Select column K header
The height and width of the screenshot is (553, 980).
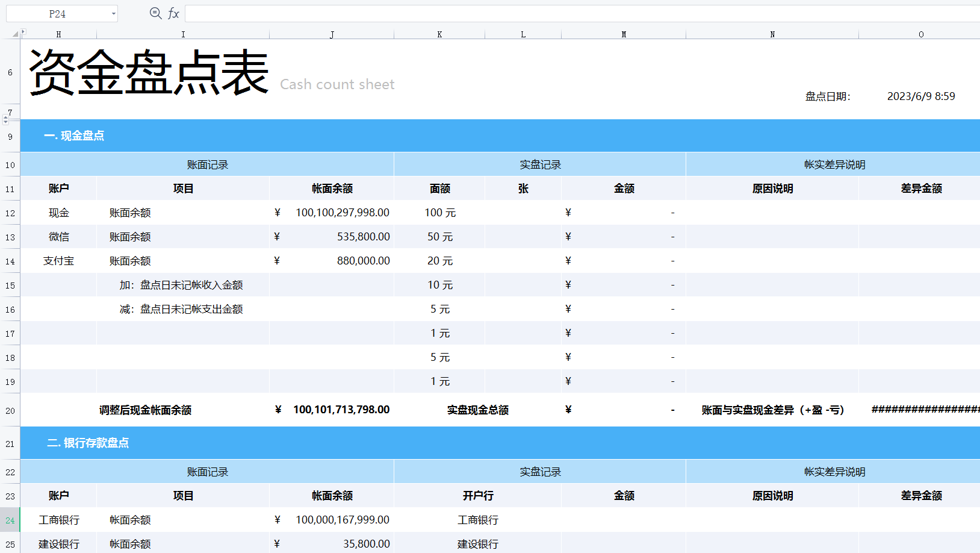click(x=439, y=34)
